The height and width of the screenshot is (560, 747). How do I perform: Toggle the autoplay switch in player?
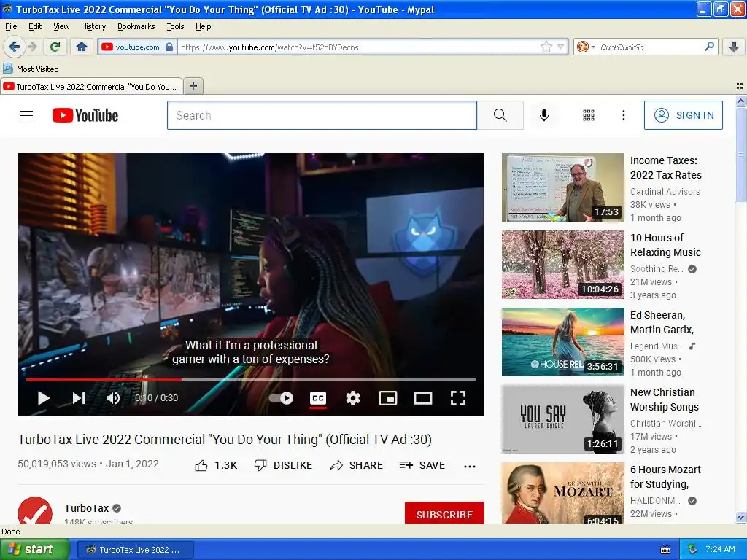(281, 398)
